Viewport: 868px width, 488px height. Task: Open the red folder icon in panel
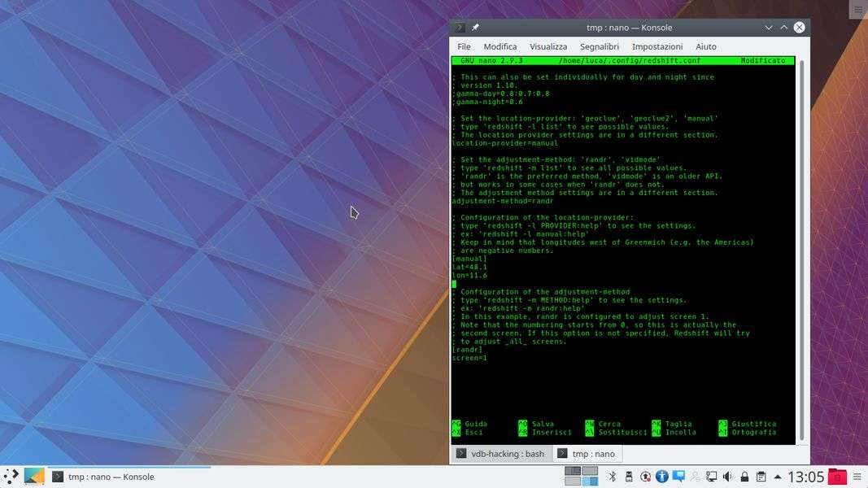(836, 477)
